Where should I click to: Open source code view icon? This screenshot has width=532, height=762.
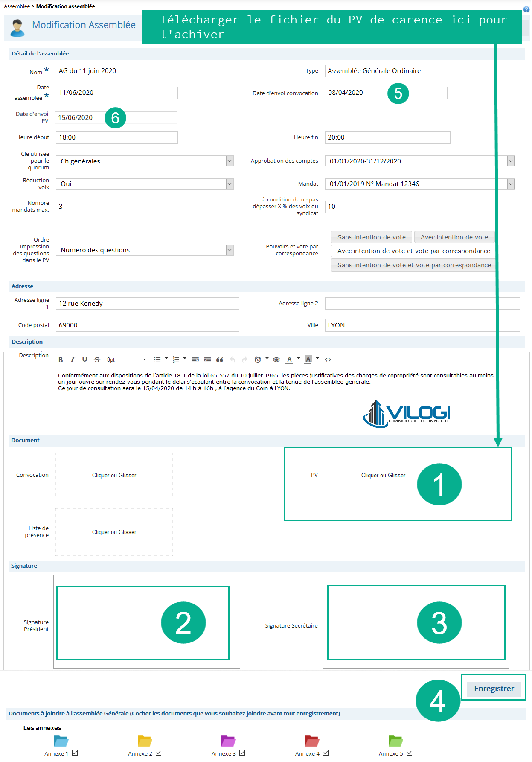click(328, 360)
